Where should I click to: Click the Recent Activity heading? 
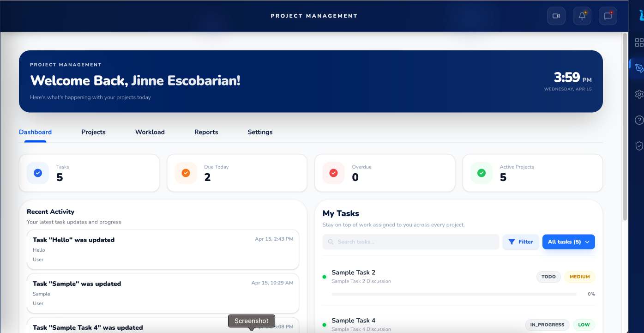(x=50, y=212)
